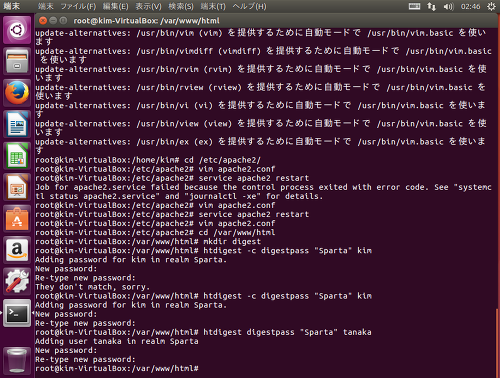
Task: Open LibreOffice Calc from launcher
Action: click(17, 156)
